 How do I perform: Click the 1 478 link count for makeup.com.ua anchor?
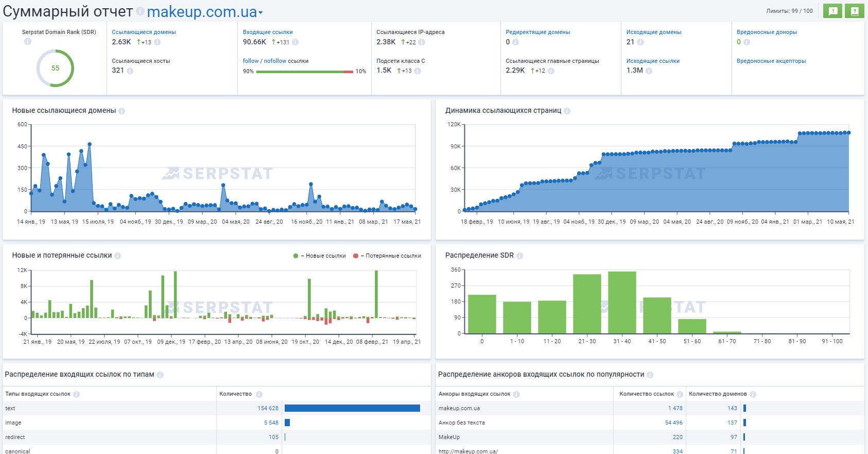click(x=675, y=408)
